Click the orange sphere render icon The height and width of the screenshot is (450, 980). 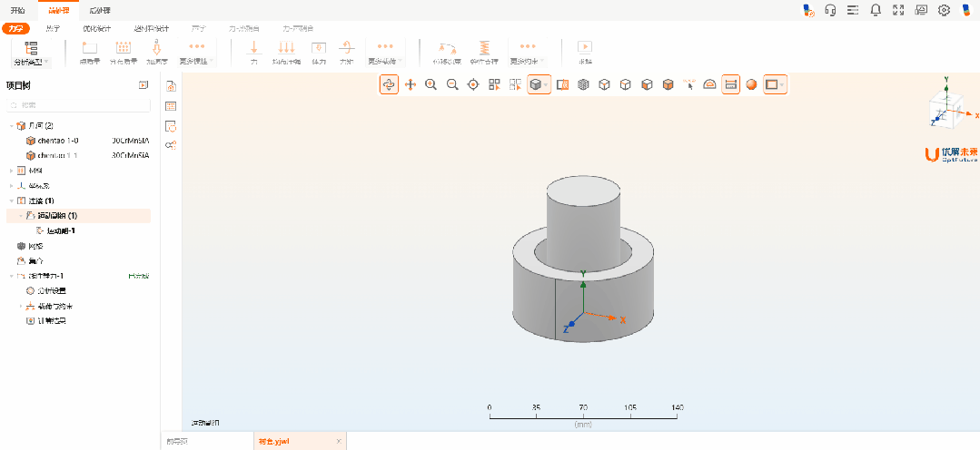(751, 84)
